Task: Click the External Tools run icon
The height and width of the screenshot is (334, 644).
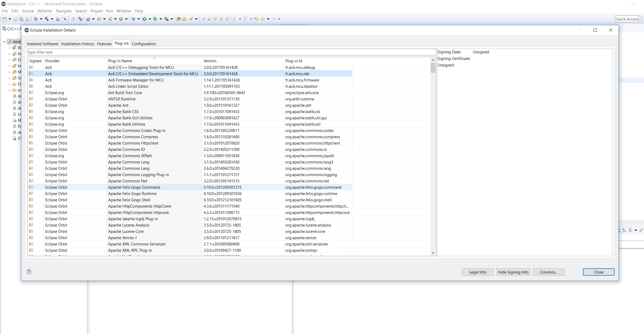Action: 166,19
